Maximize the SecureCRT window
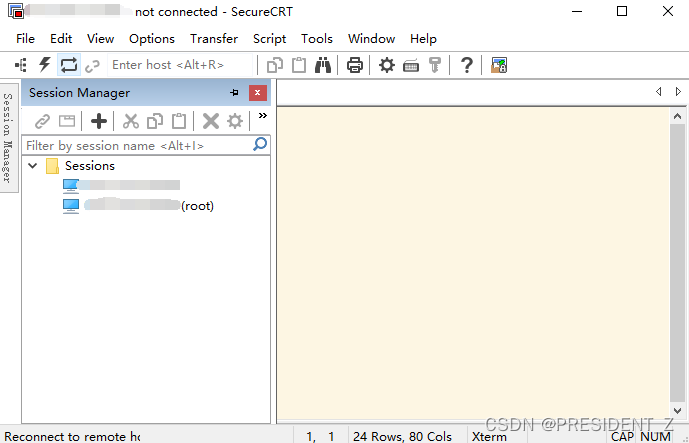Viewport: 689px width, 443px height. (x=622, y=11)
